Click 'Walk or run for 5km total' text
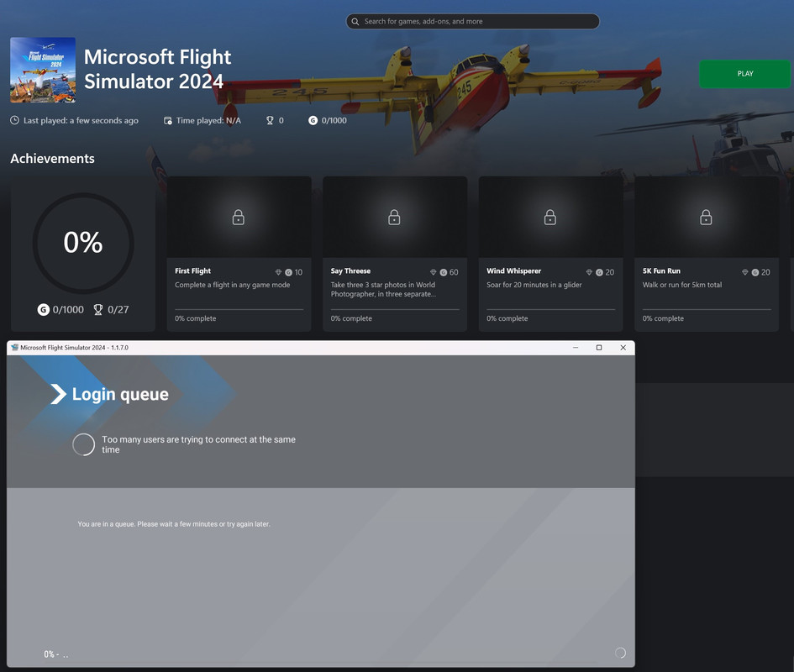Image resolution: width=794 pixels, height=672 pixels. [x=682, y=285]
